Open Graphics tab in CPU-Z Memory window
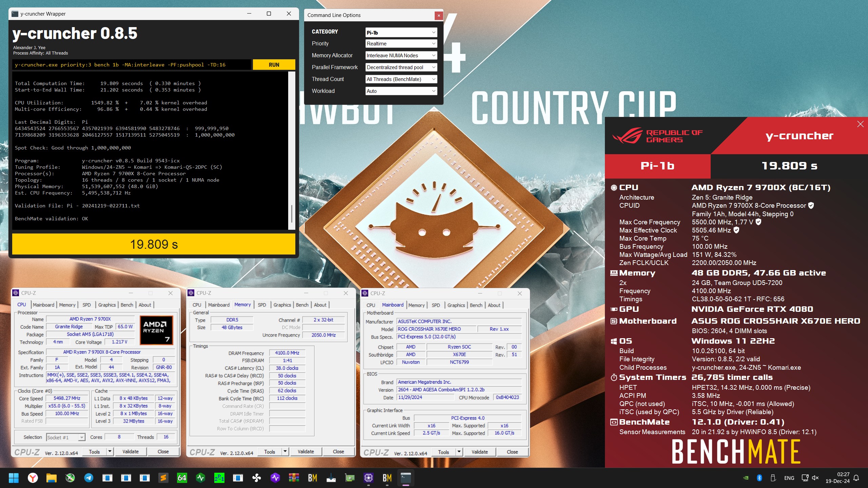 (x=282, y=305)
